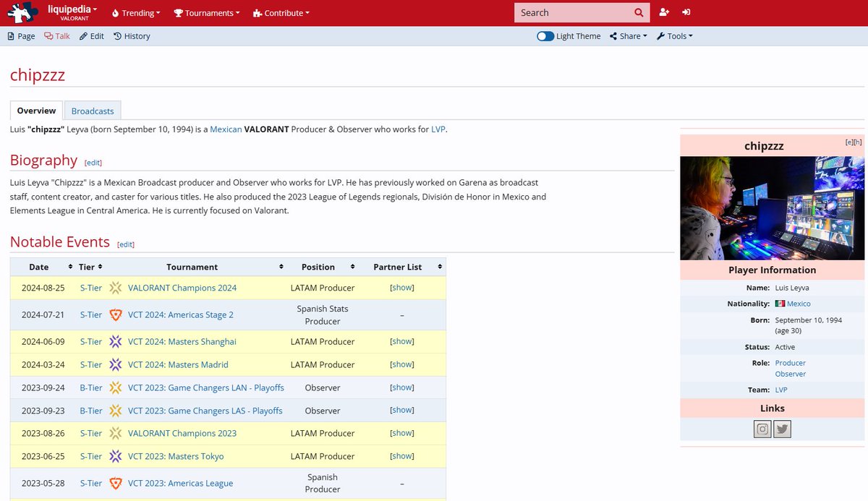
Task: Open the Mexico nationality link
Action: pos(799,304)
